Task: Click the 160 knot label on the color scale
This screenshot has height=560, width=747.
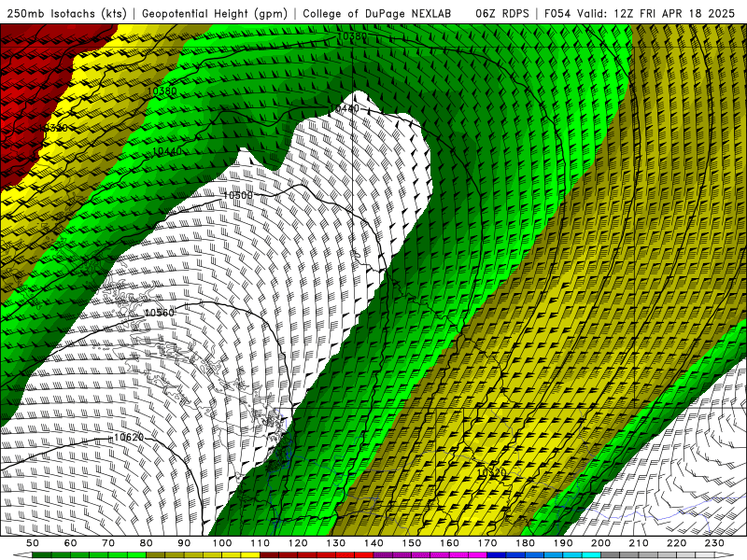Action: [x=450, y=543]
